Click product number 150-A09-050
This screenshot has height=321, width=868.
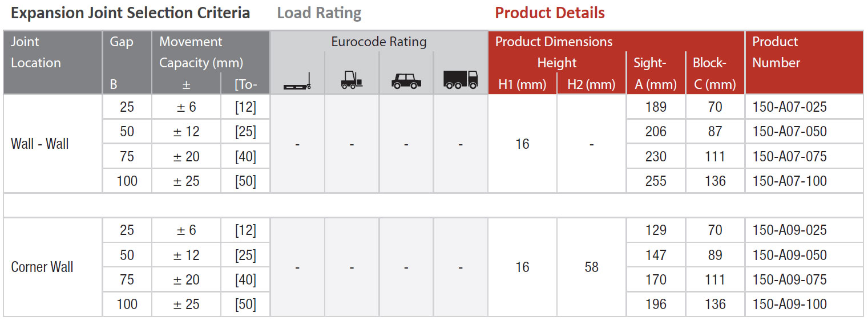(x=789, y=255)
